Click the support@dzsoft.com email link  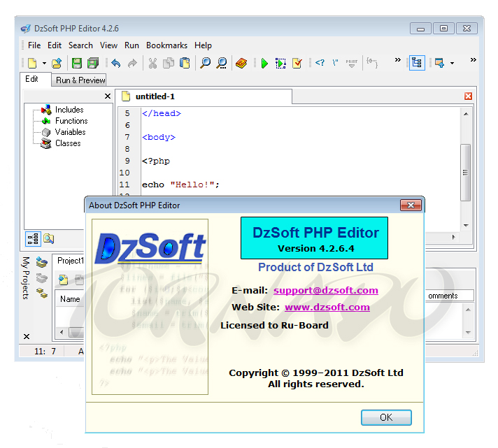click(325, 290)
